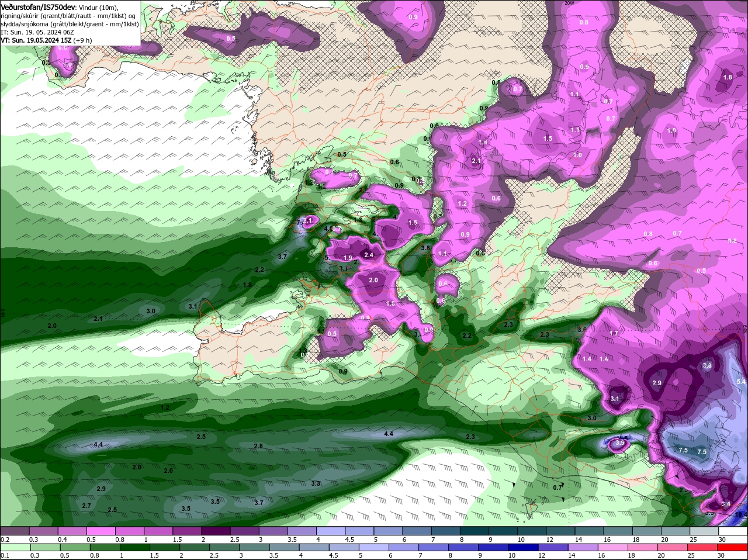Click the 5.4 precipitation value on the map
The width and height of the screenshot is (748, 560).
(x=742, y=382)
